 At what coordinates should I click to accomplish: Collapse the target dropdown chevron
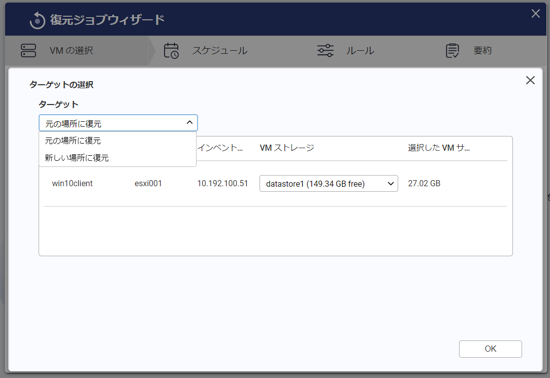pyautogui.click(x=189, y=123)
